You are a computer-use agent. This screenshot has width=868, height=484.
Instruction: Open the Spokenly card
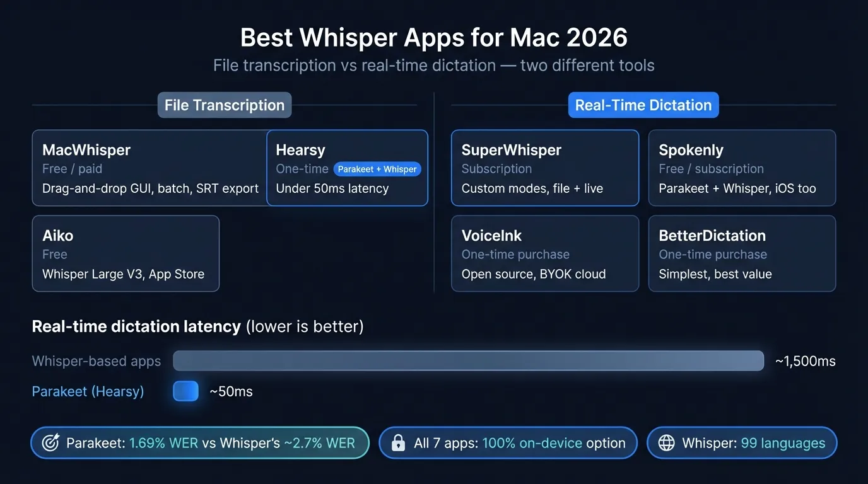point(742,168)
